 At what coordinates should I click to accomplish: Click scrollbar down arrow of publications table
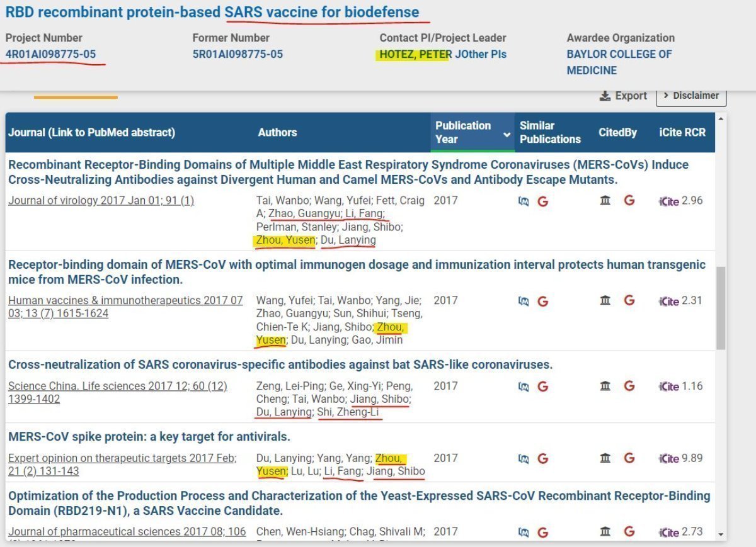[x=721, y=534]
